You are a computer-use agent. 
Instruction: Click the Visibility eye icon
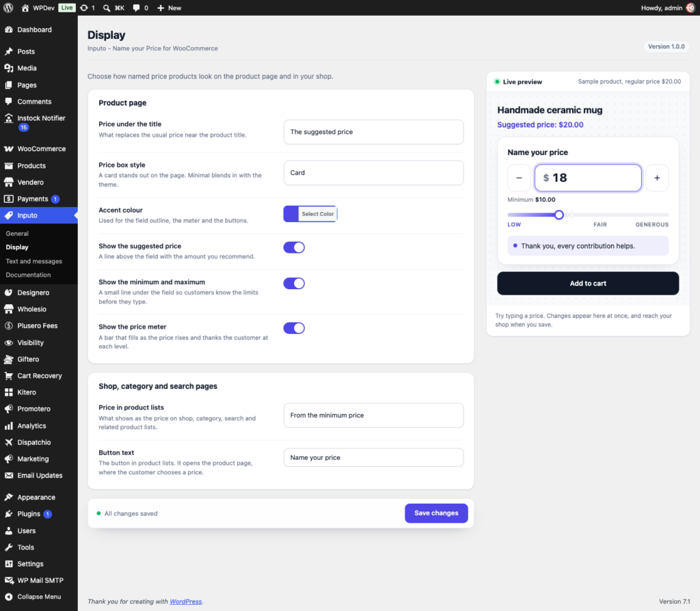[x=8, y=342]
